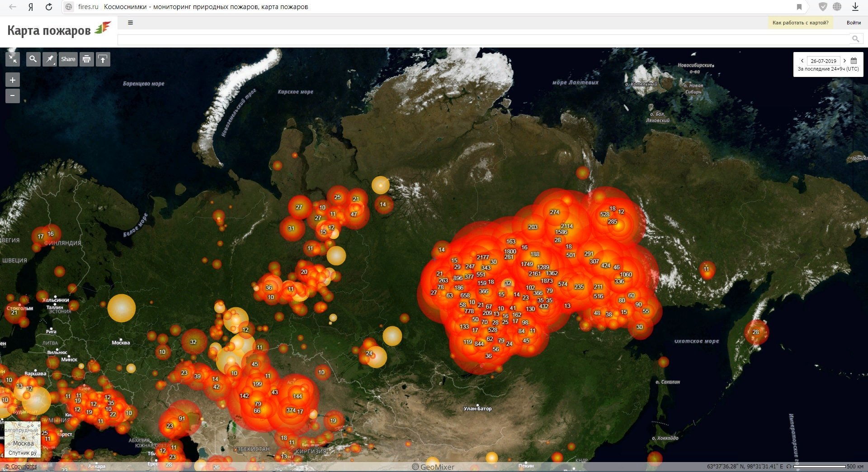Image resolution: width=868 pixels, height=472 pixels.
Task: Click the fire cluster labeled 2177
Action: [483, 257]
